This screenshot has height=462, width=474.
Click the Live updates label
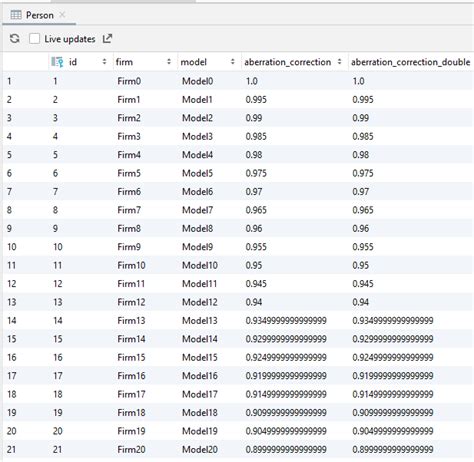(x=70, y=39)
